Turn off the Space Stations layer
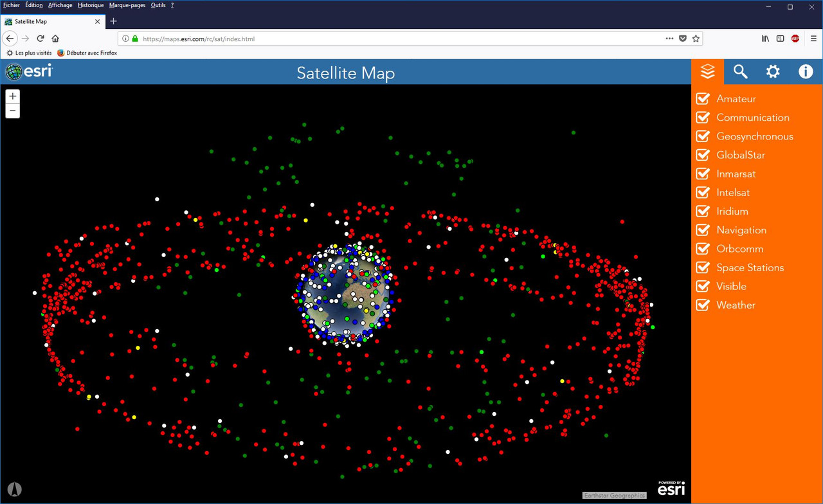 point(703,267)
